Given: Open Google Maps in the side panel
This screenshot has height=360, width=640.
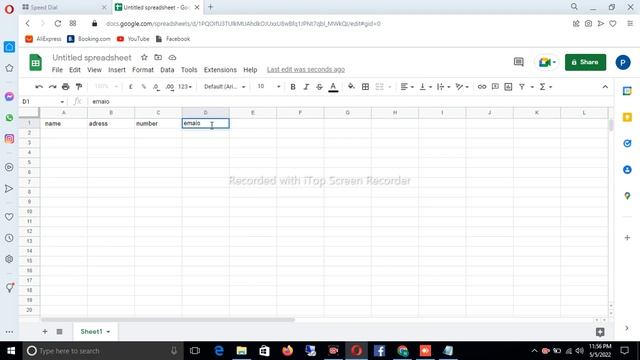Looking at the screenshot, I should point(627,196).
